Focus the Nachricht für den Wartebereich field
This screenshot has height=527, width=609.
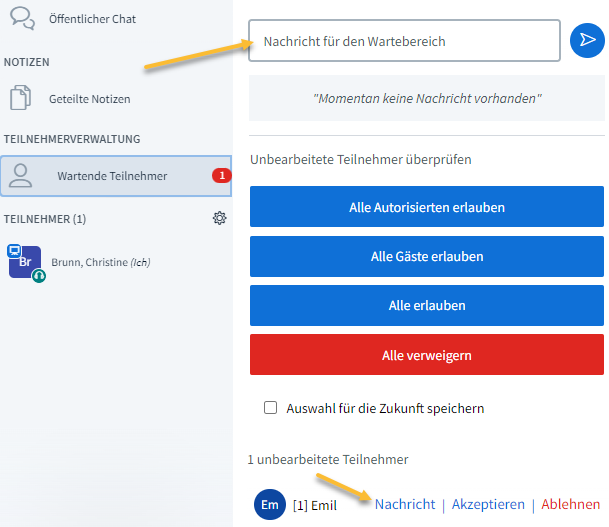click(404, 41)
